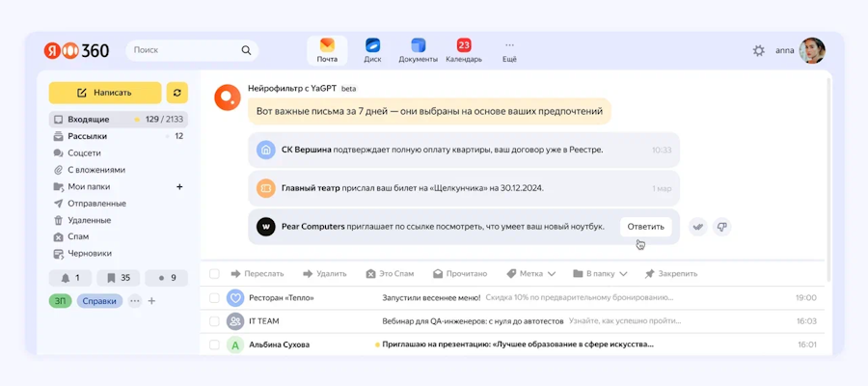This screenshot has height=386, width=868.
Task: Expand the Метка label dropdown
Action: click(x=531, y=274)
